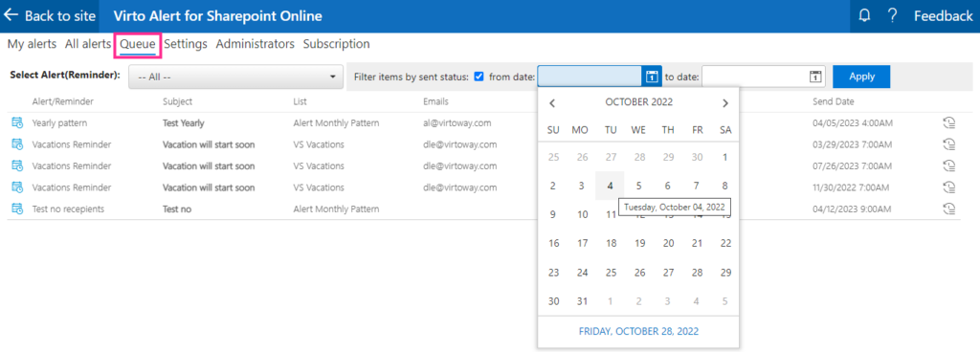Image resolution: width=980 pixels, height=352 pixels.
Task: Click history icon for Yearly pattern row
Action: click(948, 123)
